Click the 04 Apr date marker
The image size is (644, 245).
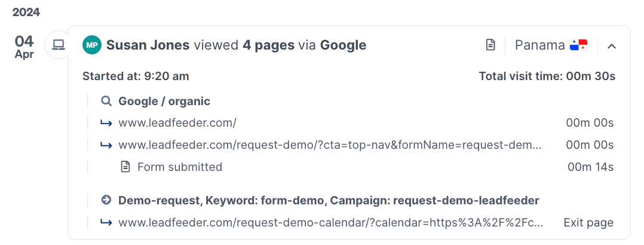pyautogui.click(x=24, y=46)
